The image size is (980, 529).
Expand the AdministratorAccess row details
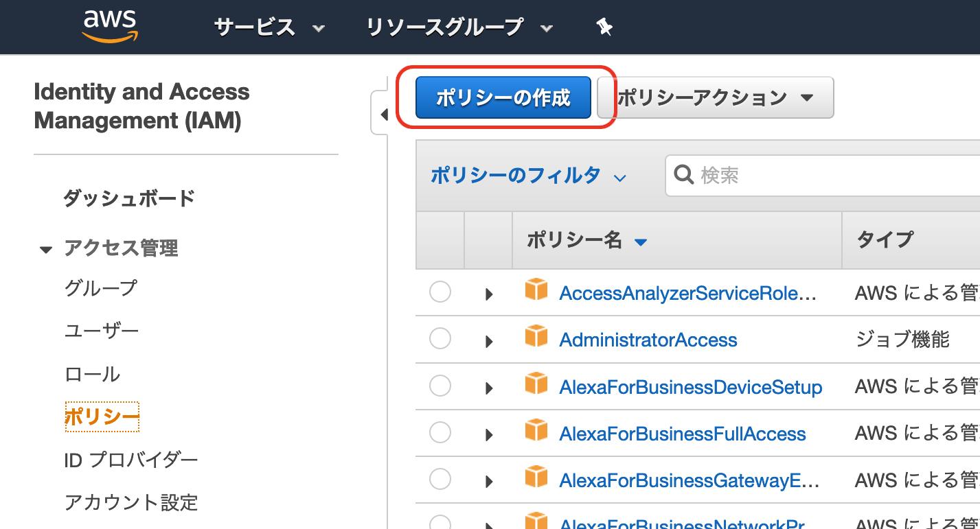[489, 341]
